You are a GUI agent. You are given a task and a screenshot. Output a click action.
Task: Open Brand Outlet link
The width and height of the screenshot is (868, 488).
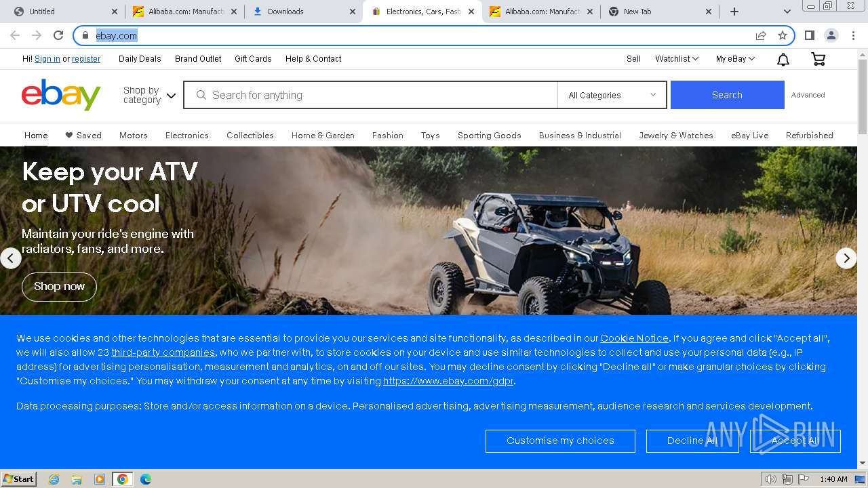point(198,59)
